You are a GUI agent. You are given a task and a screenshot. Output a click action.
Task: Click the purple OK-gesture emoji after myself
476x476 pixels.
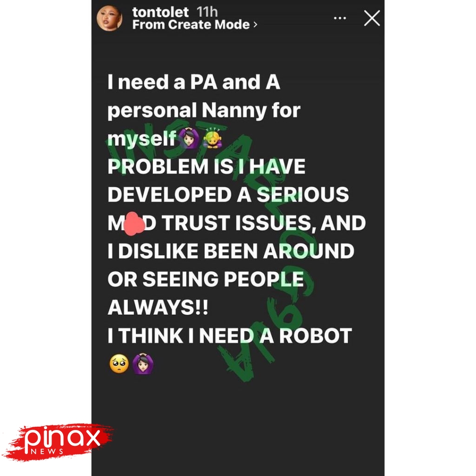coord(189,138)
